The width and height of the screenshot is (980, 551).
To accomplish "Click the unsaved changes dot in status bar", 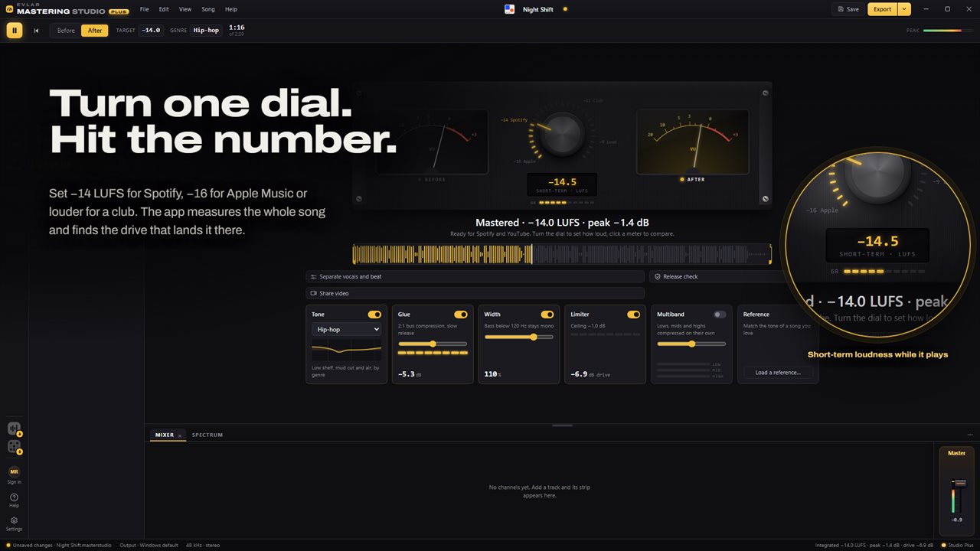I will tap(8, 546).
